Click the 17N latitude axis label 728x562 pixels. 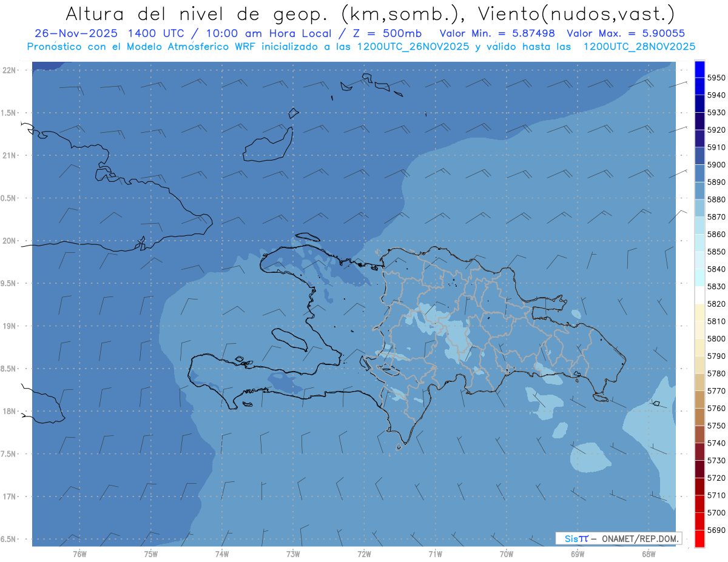[9, 497]
